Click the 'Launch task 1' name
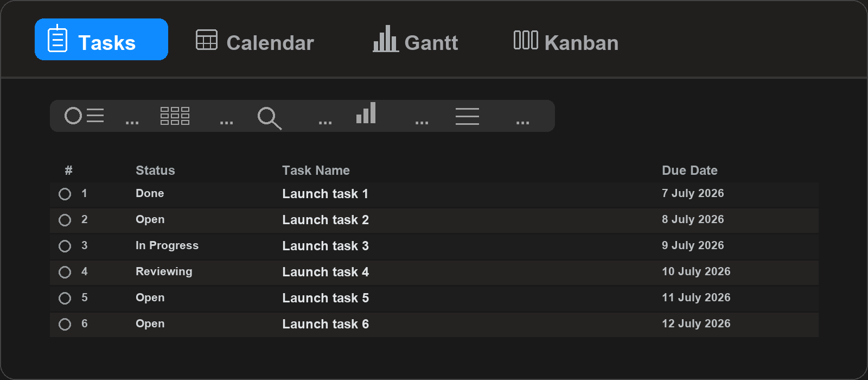Screen dimensions: 868x380 [325, 194]
